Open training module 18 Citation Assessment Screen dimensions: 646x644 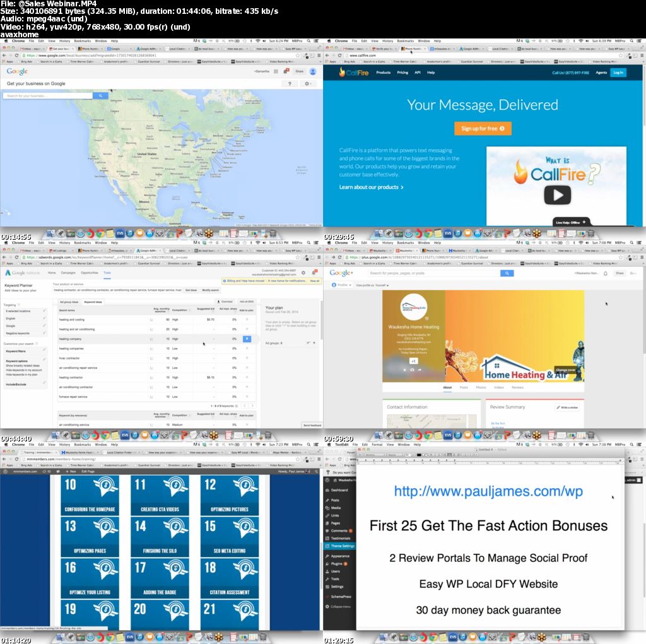click(x=230, y=578)
